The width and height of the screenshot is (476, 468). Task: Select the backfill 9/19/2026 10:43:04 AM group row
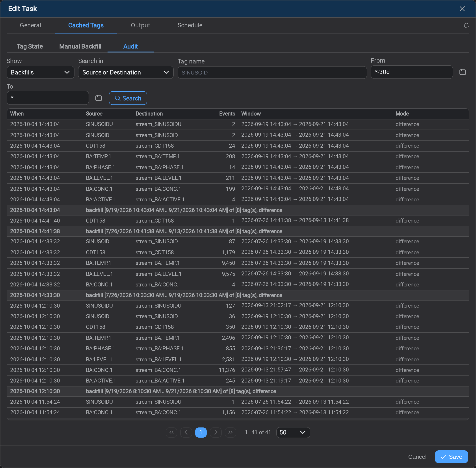click(238, 210)
